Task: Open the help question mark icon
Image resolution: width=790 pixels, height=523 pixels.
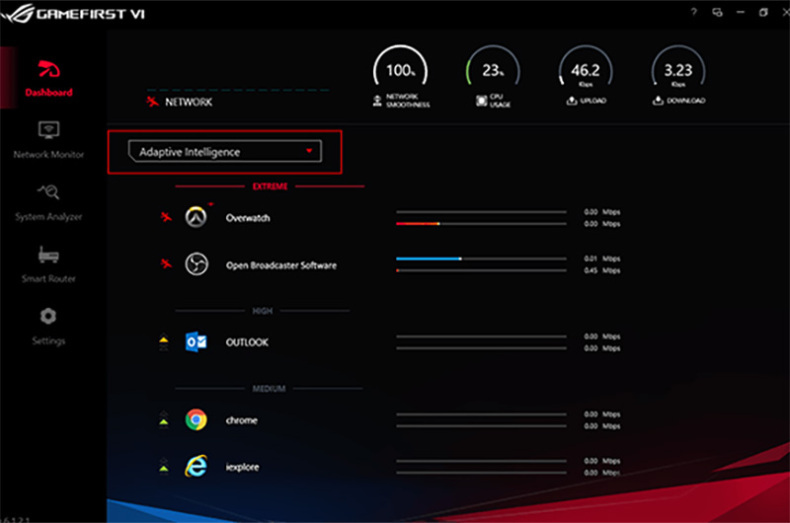Action: point(694,12)
